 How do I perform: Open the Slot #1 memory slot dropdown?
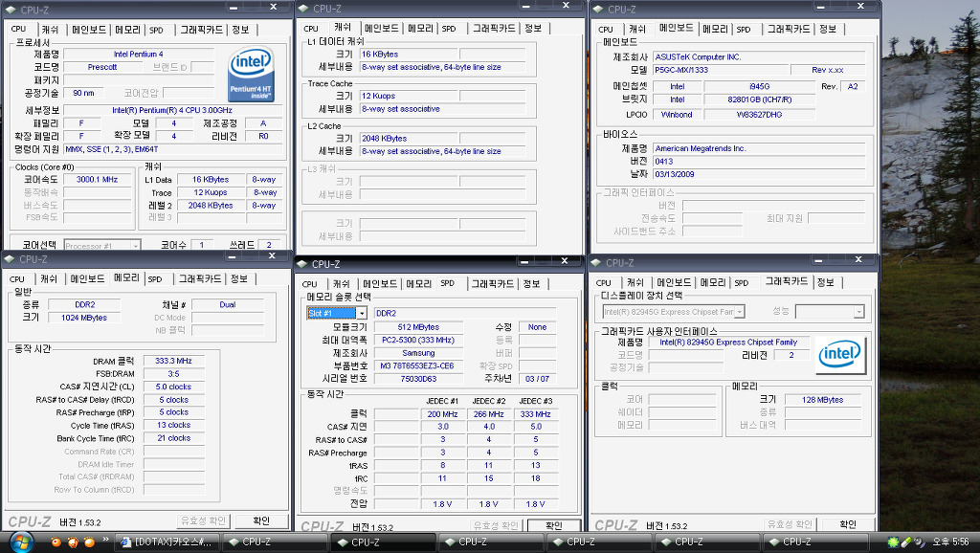pos(361,313)
